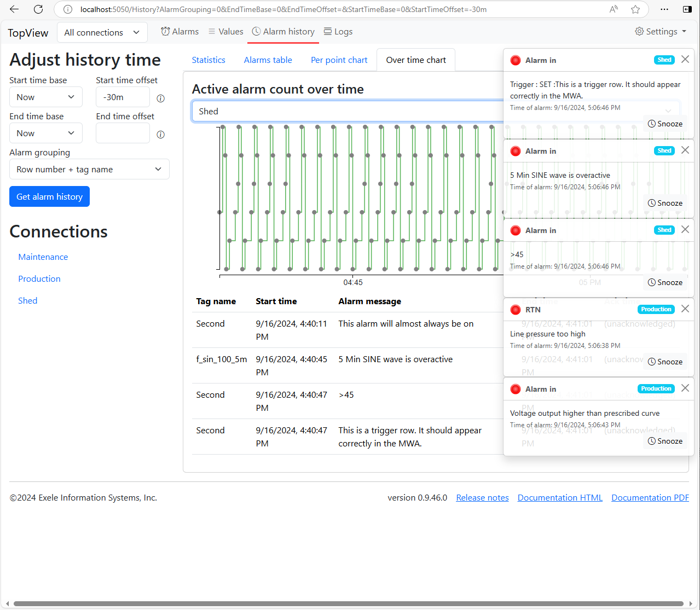Screen dimensions: 700x610
Task: Snooze the 'Voltage output higher' alarm
Action: (665, 441)
